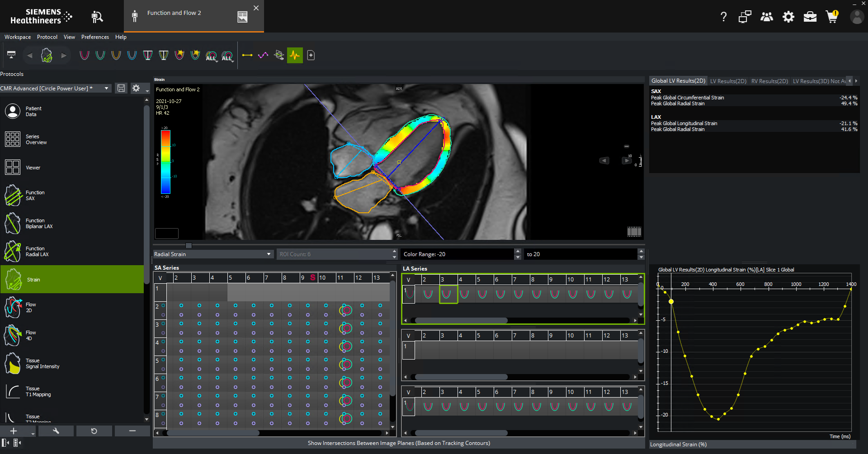
Task: Open the Radial Strain dropdown
Action: (x=213, y=254)
